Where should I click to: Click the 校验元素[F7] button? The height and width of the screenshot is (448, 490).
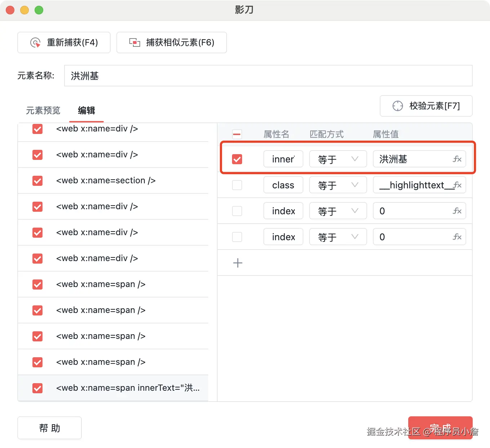coord(426,106)
